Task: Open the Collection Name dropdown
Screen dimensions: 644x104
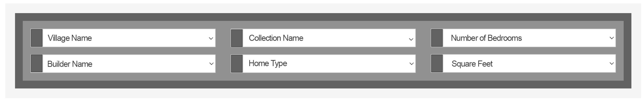Action: (329, 38)
